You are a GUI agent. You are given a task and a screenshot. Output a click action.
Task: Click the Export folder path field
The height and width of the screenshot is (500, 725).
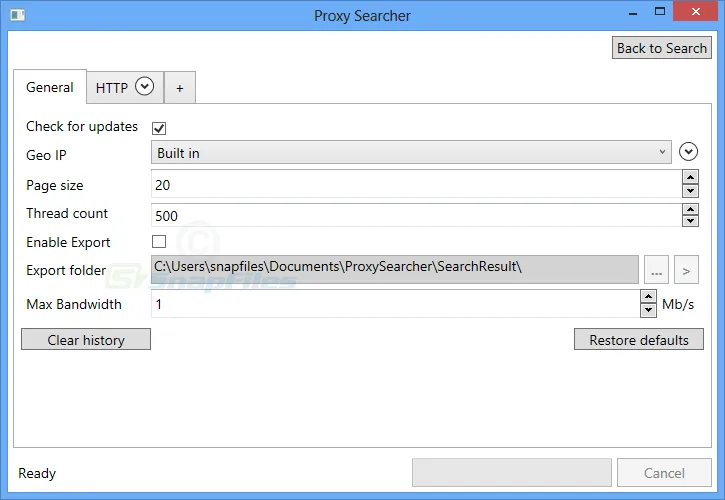tap(395, 270)
